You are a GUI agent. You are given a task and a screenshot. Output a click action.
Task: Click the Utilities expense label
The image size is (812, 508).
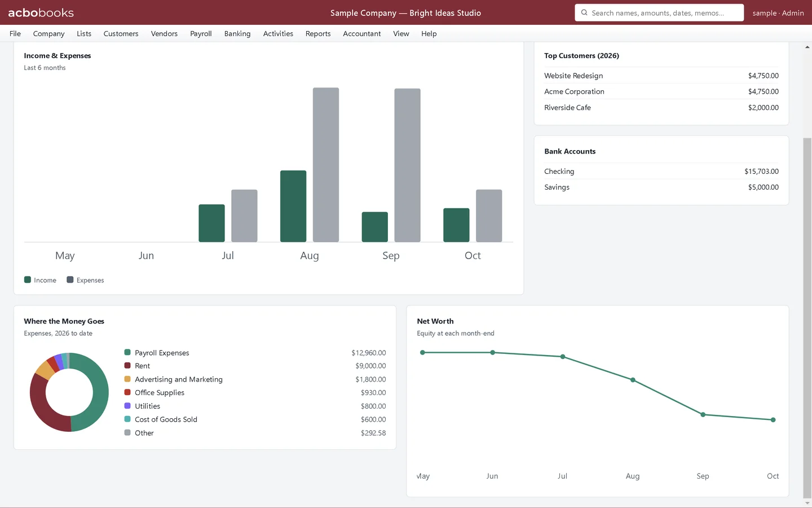pyautogui.click(x=147, y=406)
